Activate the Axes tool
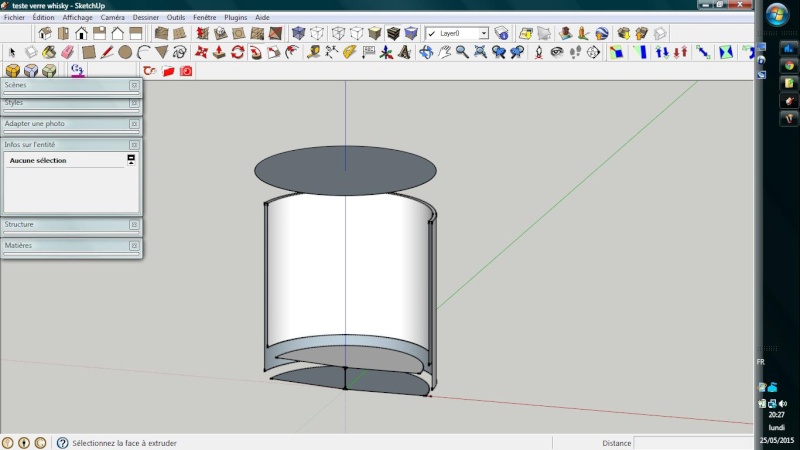The height and width of the screenshot is (450, 800). click(x=386, y=52)
